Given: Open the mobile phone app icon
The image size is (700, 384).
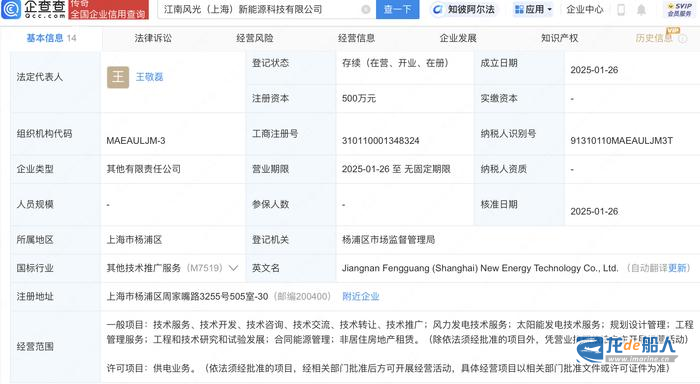Looking at the screenshot, I should [x=621, y=9].
